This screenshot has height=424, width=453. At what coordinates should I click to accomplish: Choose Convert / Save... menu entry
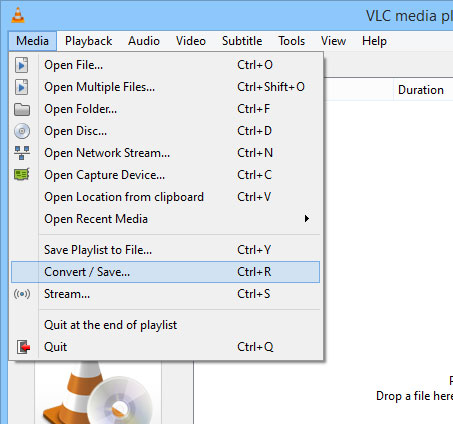[165, 272]
